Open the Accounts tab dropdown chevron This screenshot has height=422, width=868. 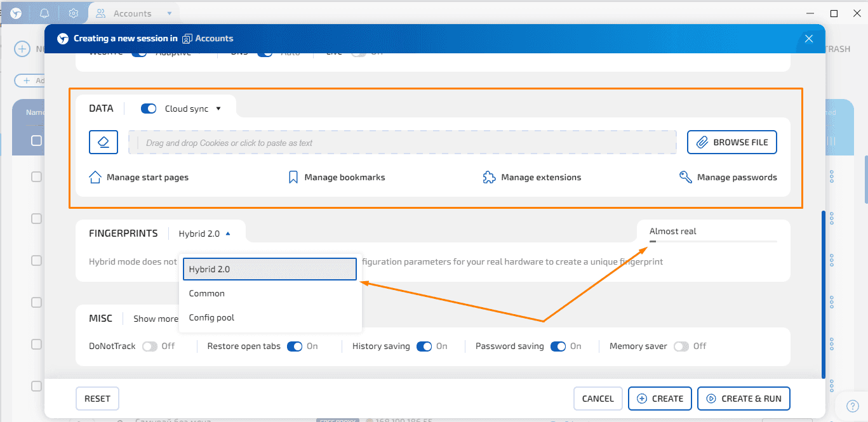tap(168, 13)
